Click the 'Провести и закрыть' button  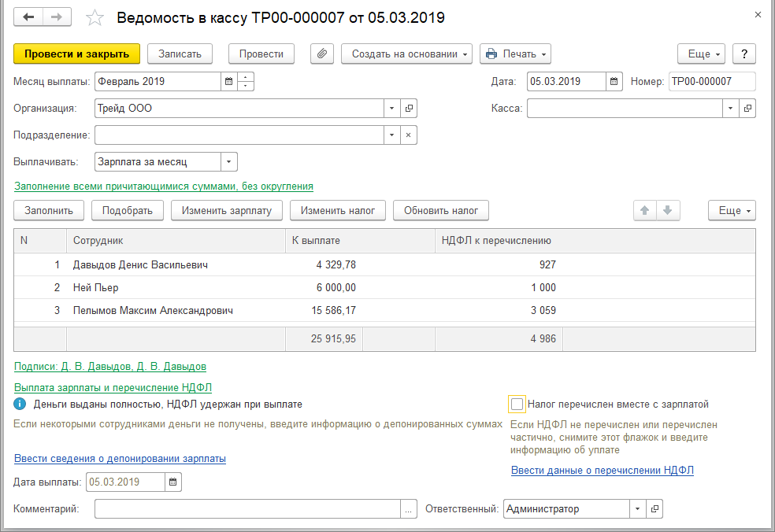pyautogui.click(x=76, y=54)
